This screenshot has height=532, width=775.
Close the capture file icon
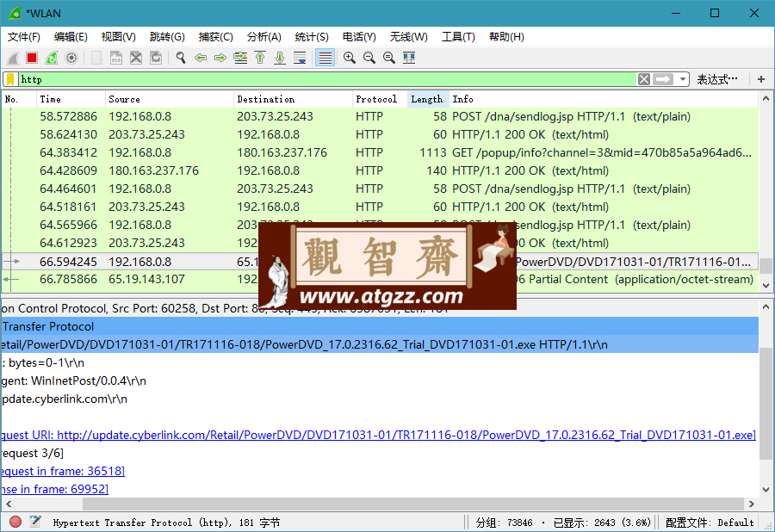(x=136, y=59)
